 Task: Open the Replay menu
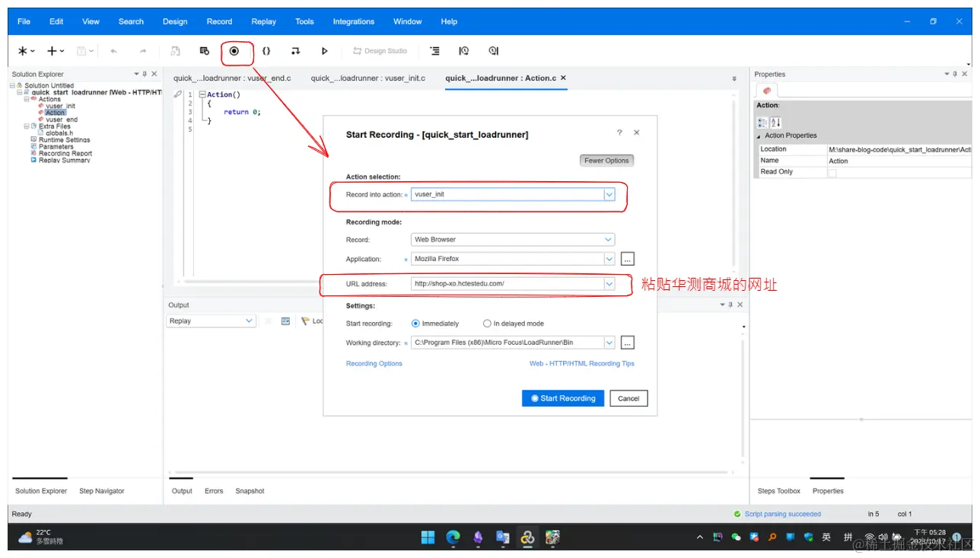pos(263,21)
